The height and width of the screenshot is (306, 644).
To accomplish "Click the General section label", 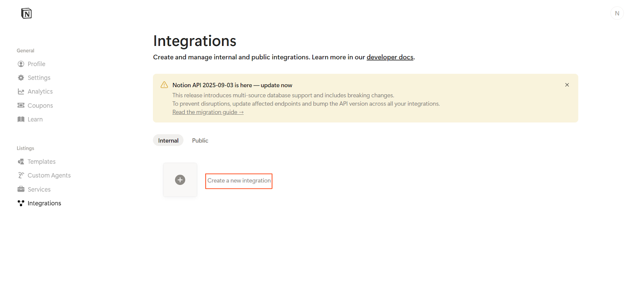I will point(25,51).
